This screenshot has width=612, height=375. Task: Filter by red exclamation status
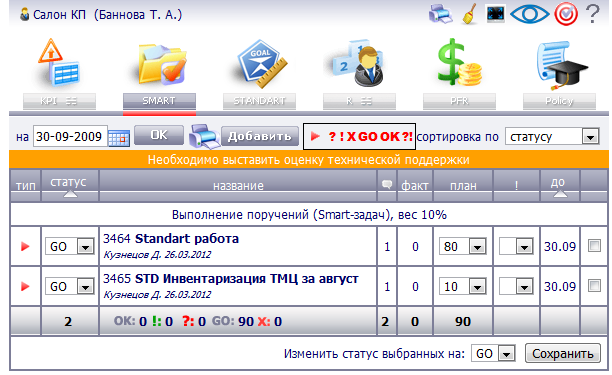pyautogui.click(x=342, y=137)
